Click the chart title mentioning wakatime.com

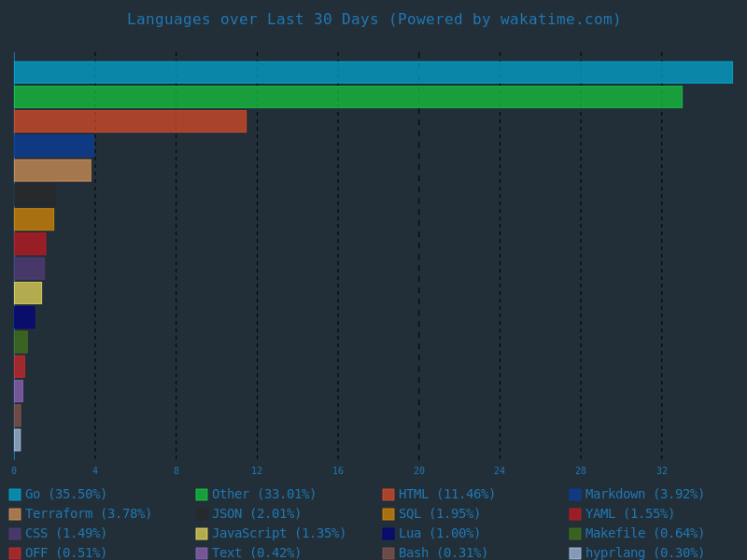tap(373, 20)
